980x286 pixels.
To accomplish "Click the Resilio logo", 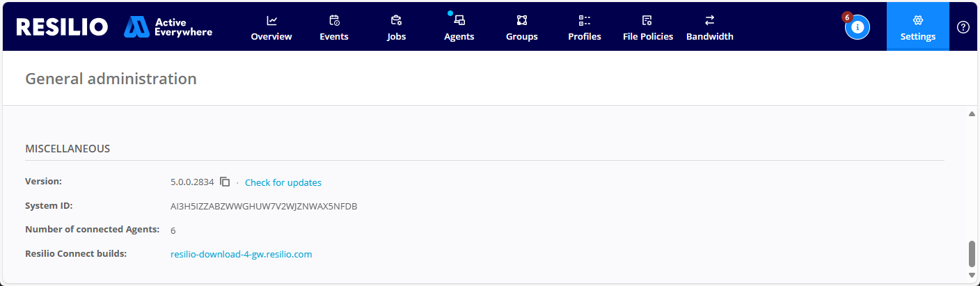I will pyautogui.click(x=62, y=27).
